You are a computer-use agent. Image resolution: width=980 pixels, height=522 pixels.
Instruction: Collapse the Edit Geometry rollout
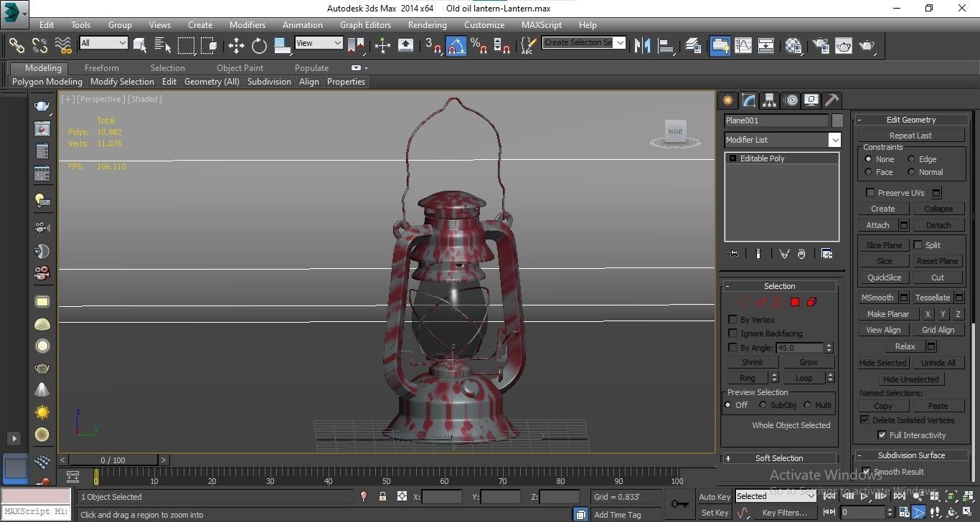coord(910,120)
